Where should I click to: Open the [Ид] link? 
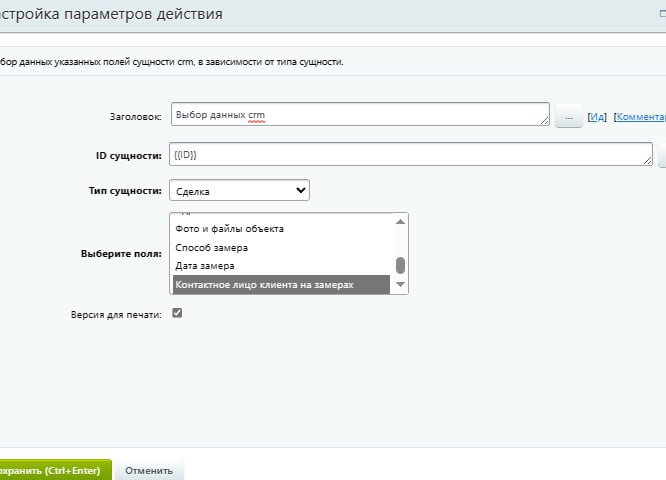(x=597, y=117)
